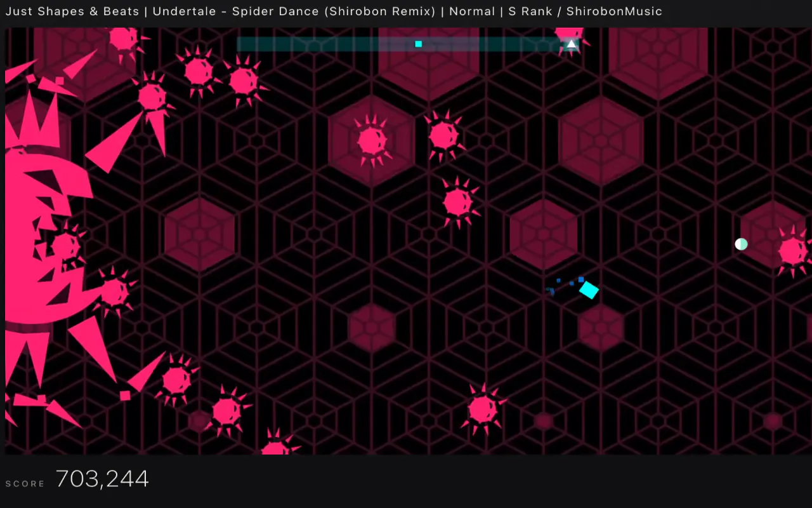The width and height of the screenshot is (812, 508).
Task: Click the white and green circle
Action: [741, 244]
